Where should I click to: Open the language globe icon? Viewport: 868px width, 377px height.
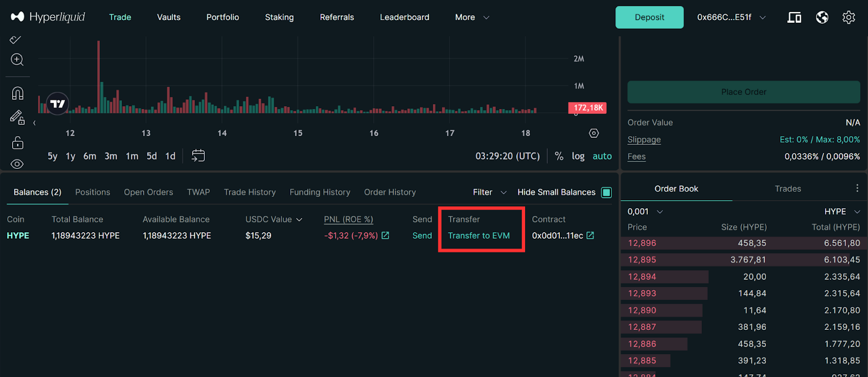pyautogui.click(x=822, y=17)
